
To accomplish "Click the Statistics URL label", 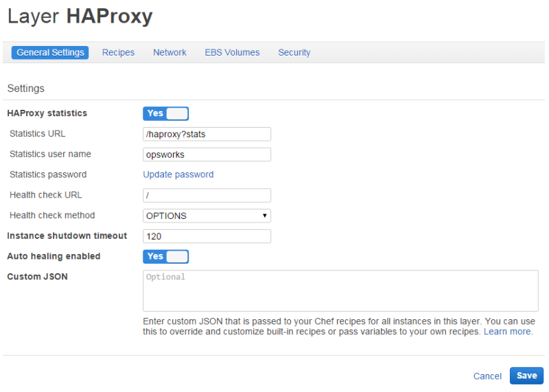I will click(x=38, y=134).
